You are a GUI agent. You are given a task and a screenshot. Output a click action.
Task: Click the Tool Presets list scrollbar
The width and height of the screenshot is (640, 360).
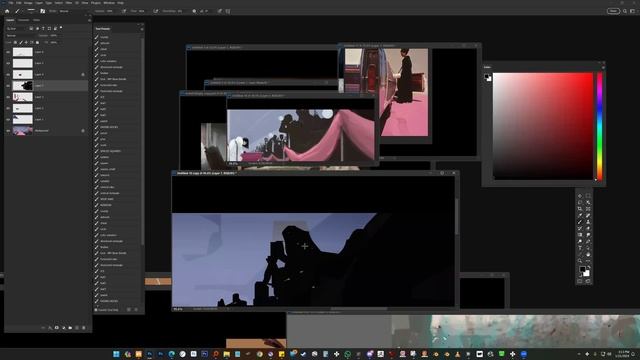point(142,141)
